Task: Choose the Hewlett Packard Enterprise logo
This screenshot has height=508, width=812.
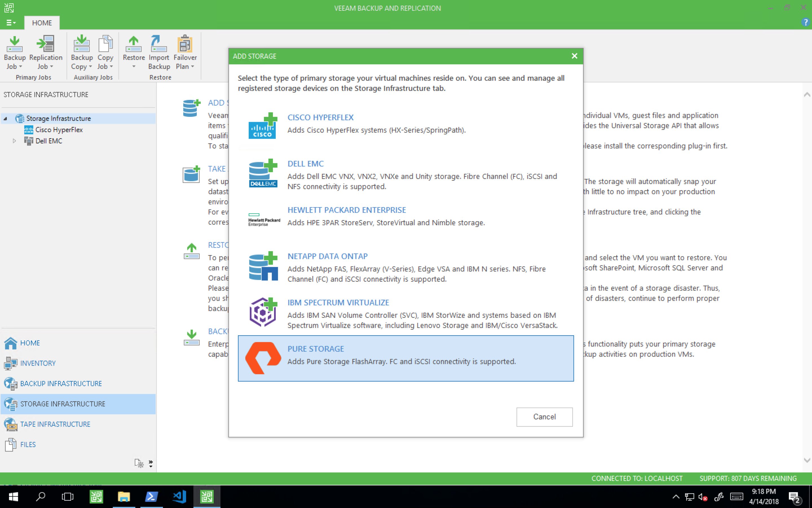Action: [264, 220]
